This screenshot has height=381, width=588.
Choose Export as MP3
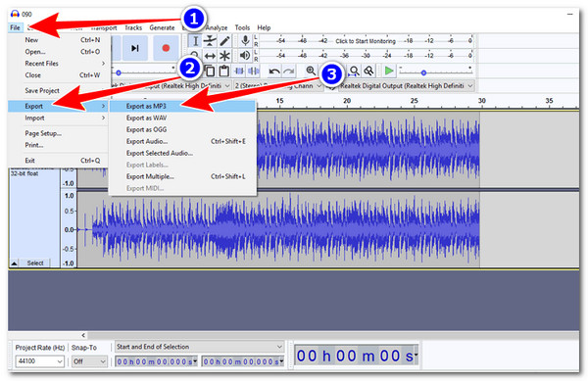click(182, 106)
